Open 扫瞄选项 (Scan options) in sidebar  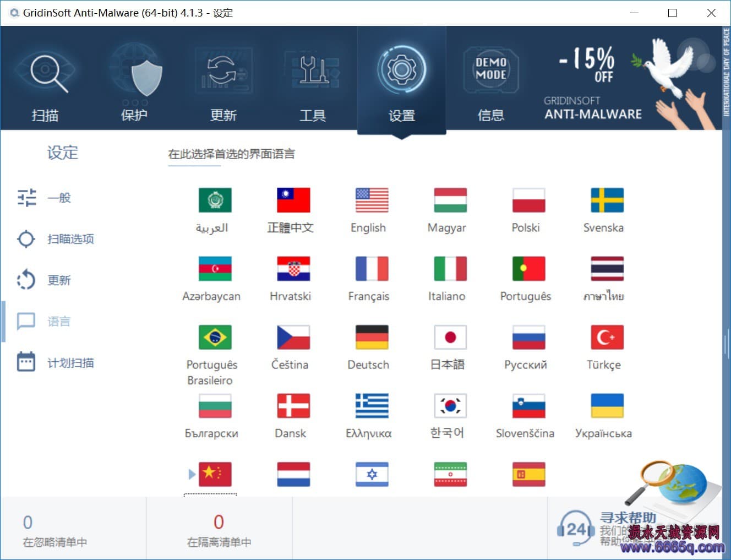55,239
